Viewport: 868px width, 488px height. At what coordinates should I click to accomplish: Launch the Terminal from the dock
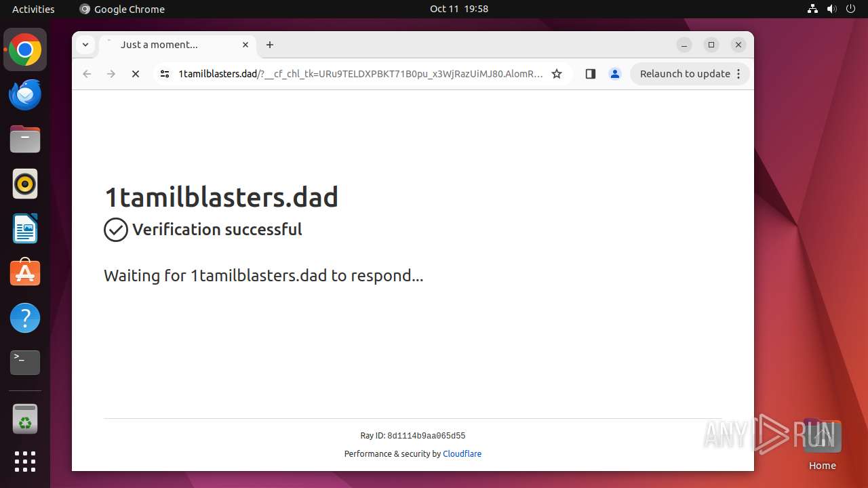[x=25, y=363]
